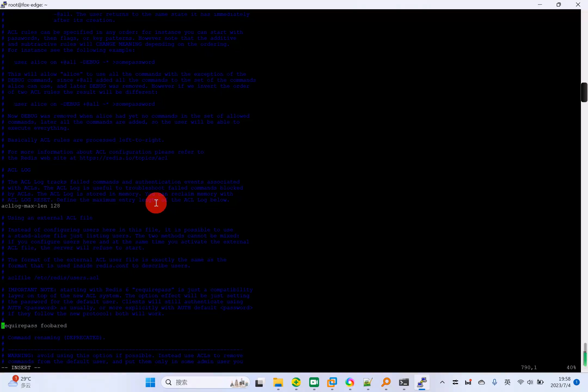
Task: Open File Explorer from taskbar
Action: point(278,382)
